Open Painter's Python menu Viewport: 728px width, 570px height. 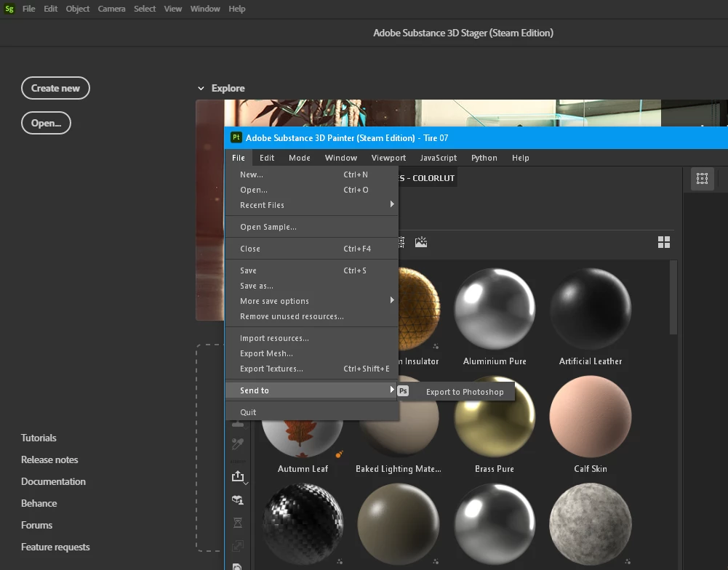[484, 158]
